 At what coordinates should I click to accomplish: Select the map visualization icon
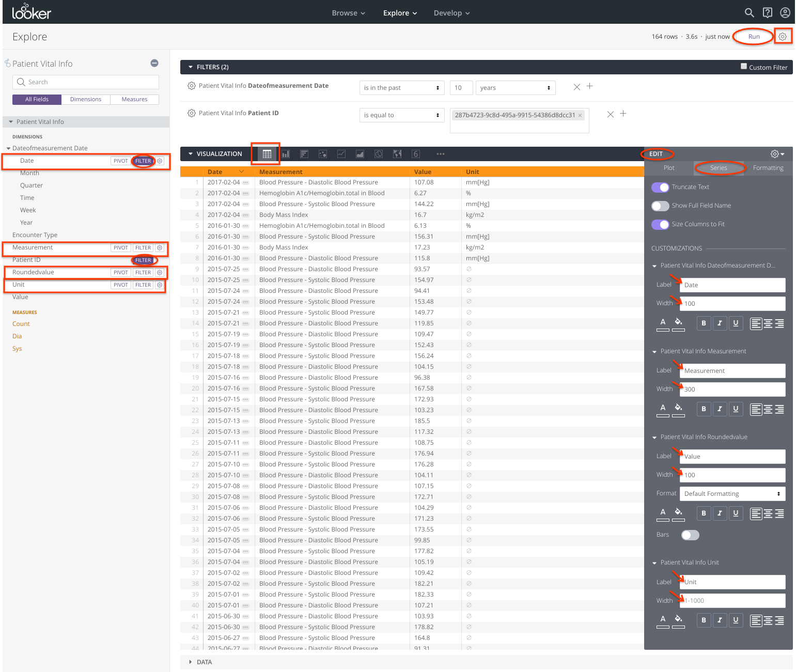pos(397,154)
